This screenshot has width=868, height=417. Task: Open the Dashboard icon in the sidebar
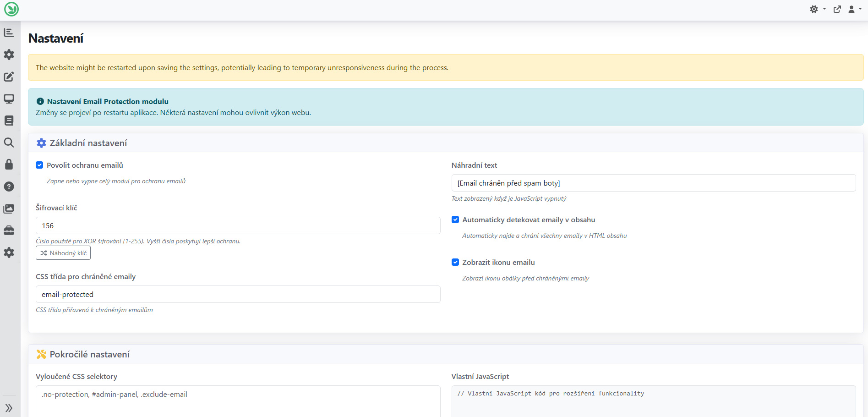(x=9, y=33)
